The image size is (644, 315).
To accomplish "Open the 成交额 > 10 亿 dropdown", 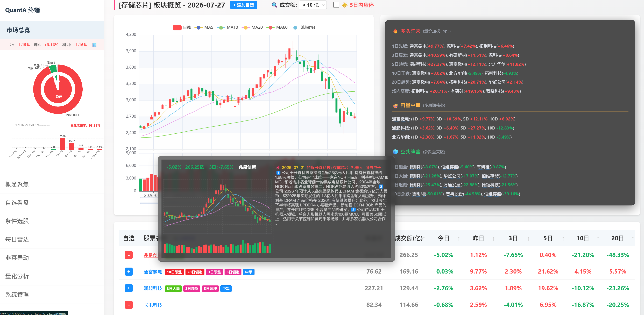I will (x=313, y=5).
